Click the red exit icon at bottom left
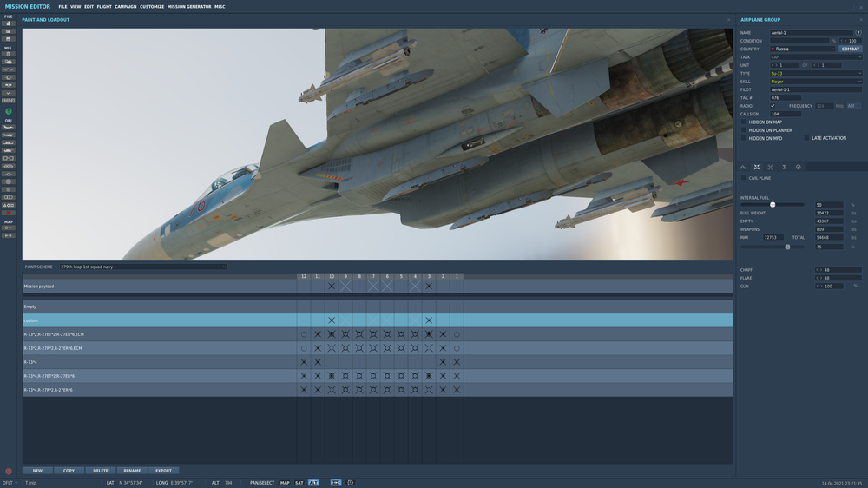868x488 pixels. click(9, 472)
